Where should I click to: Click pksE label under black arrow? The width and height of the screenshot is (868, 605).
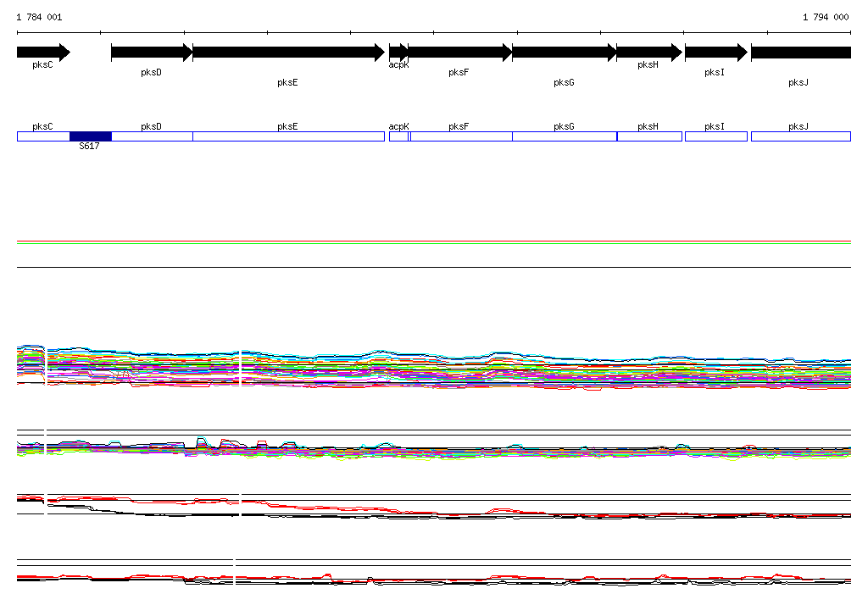point(287,82)
